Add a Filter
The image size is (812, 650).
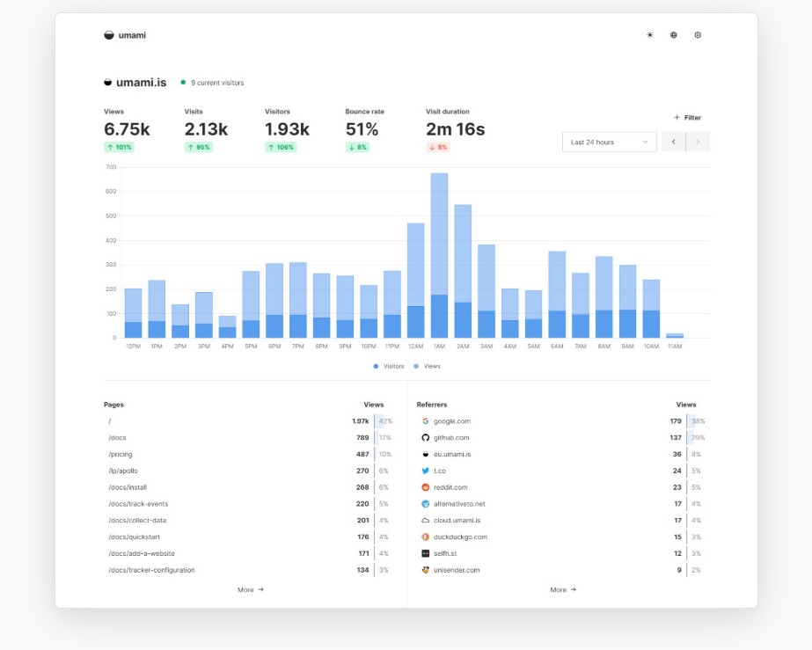tap(687, 118)
